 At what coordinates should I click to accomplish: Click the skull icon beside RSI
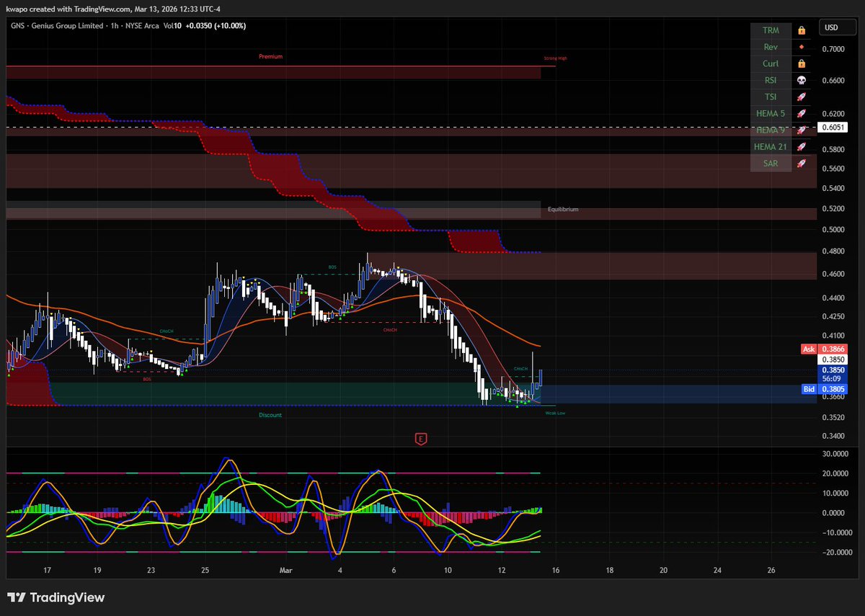click(x=800, y=79)
